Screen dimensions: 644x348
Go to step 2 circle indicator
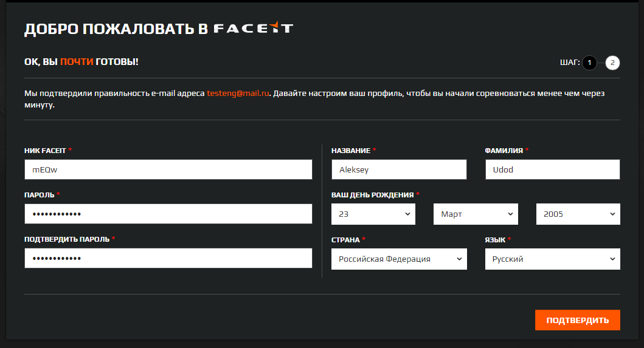612,63
